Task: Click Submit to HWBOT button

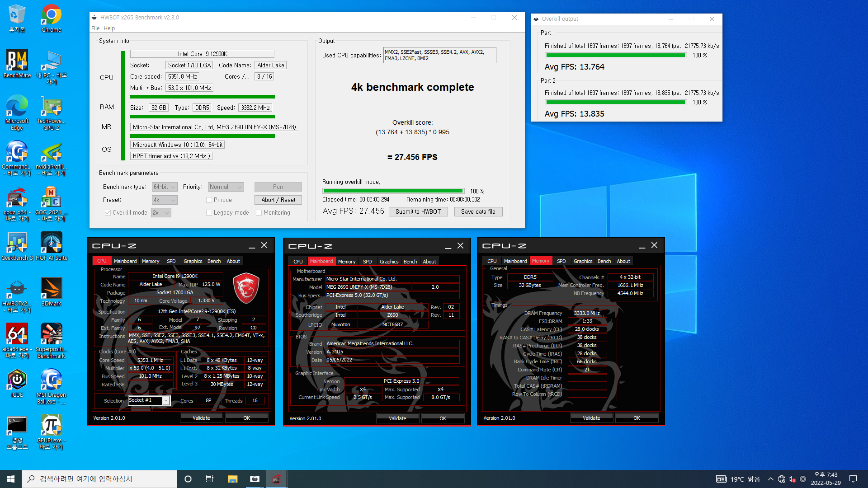Action: [418, 212]
